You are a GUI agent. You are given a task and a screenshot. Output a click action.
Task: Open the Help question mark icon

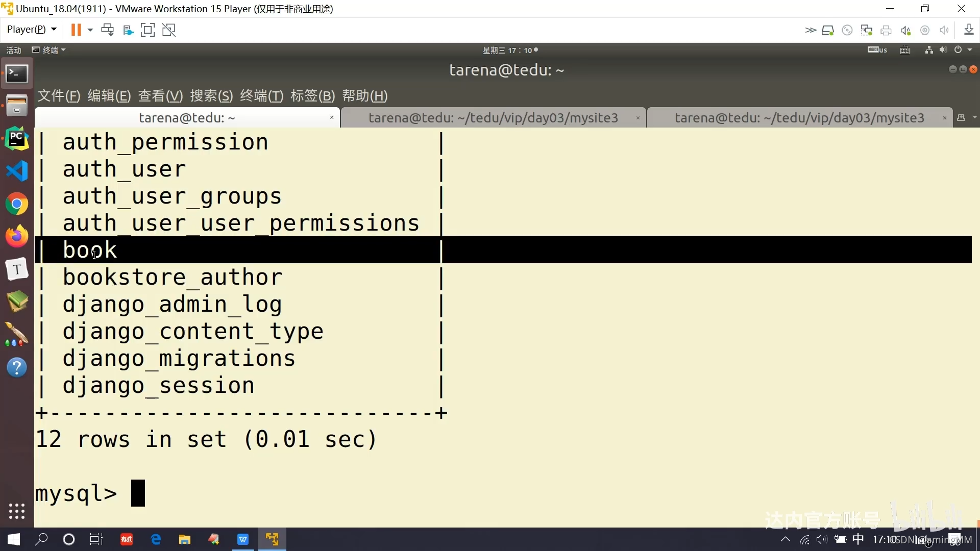17,367
